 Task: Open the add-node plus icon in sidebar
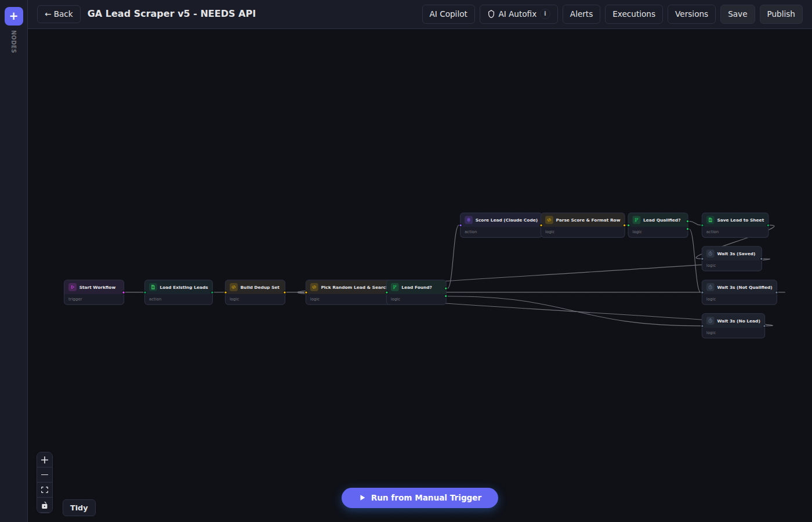(x=13, y=16)
